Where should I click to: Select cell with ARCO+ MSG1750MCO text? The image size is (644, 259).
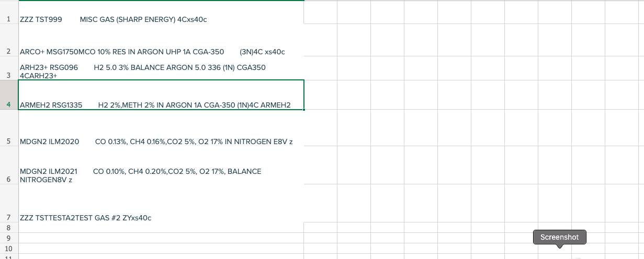161,41
